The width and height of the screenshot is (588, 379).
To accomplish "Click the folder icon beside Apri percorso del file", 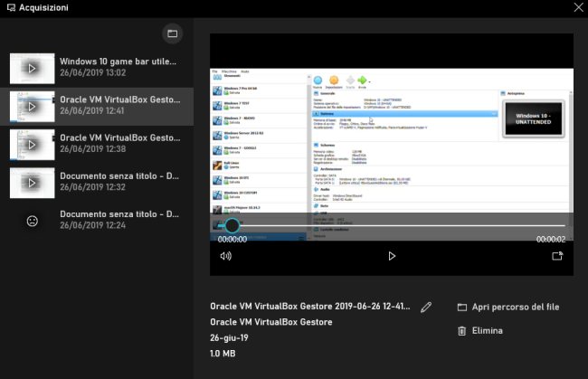I will click(462, 308).
